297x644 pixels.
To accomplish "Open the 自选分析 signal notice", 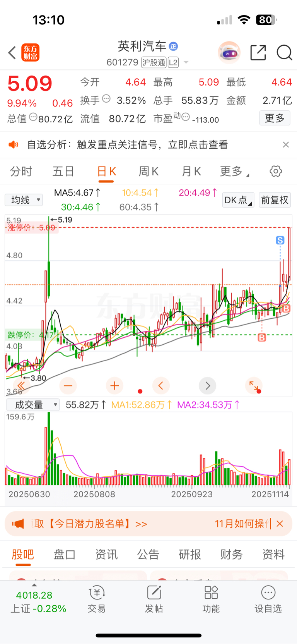I will tap(128, 145).
